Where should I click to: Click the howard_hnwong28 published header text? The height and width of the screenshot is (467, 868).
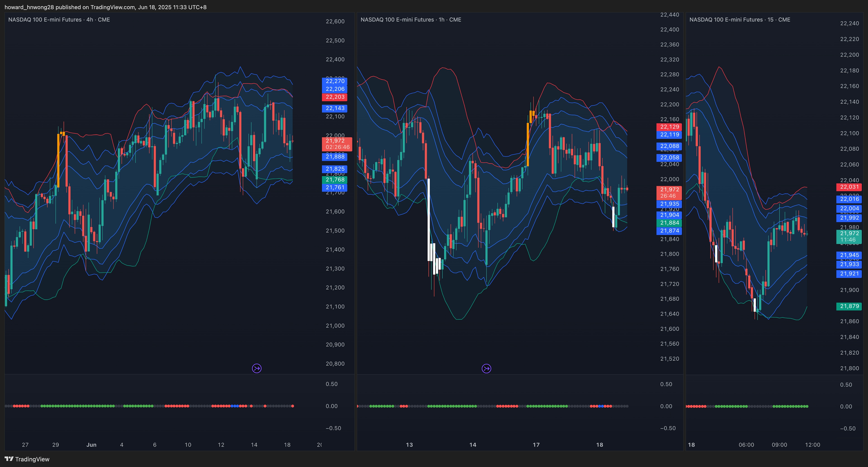106,7
